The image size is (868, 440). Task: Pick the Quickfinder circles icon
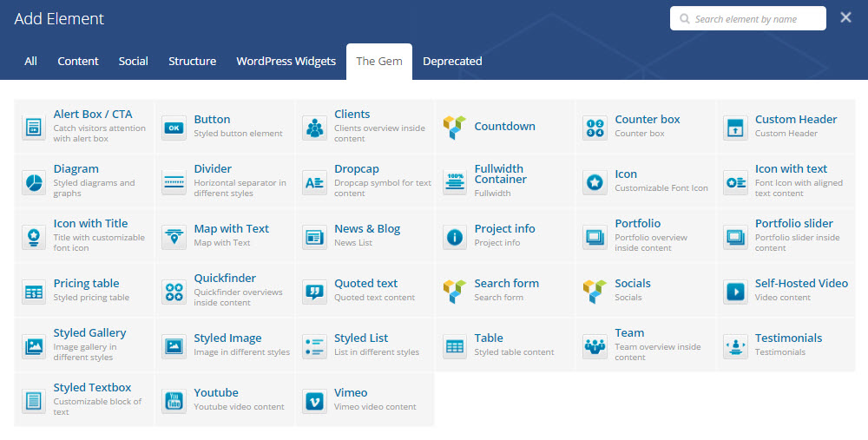(174, 292)
